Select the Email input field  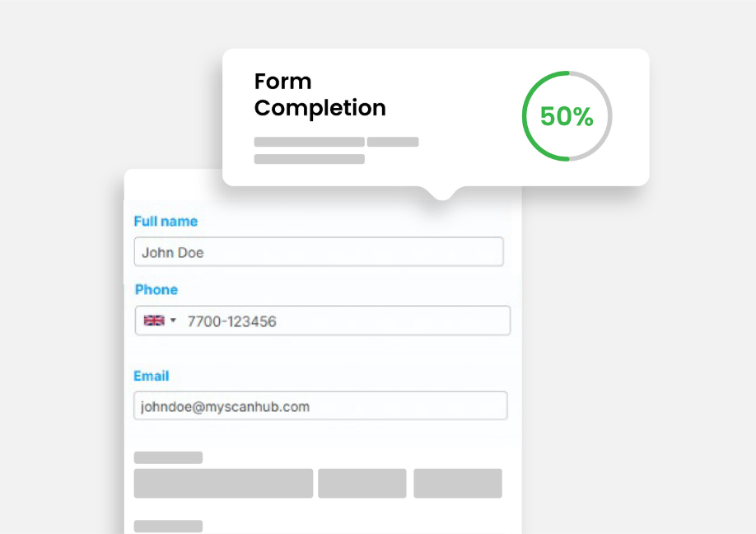320,406
